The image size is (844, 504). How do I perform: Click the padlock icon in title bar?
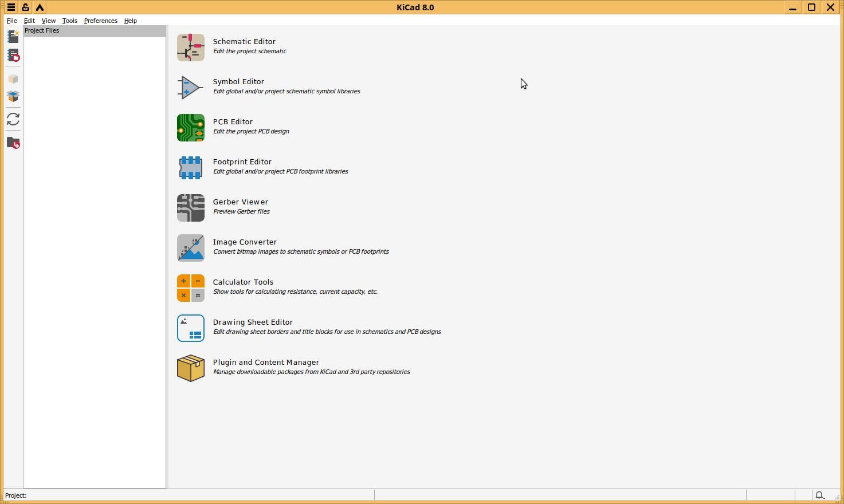[x=25, y=7]
